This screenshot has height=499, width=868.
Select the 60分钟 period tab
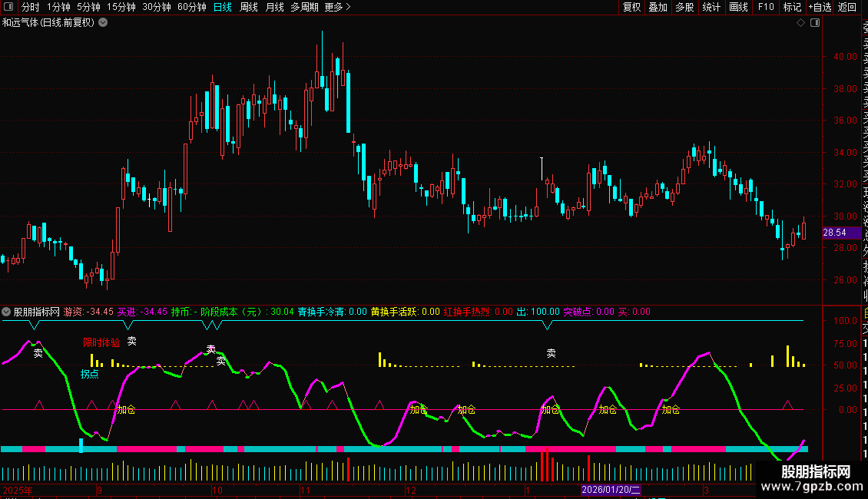(192, 7)
